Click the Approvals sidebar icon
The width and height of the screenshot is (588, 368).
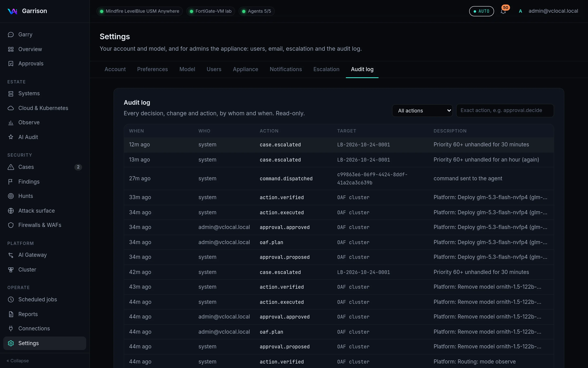pyautogui.click(x=11, y=64)
